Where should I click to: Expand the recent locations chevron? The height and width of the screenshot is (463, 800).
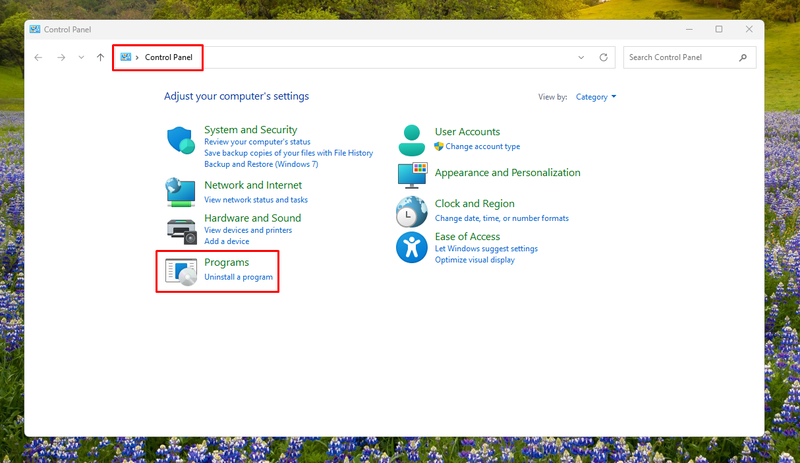coord(81,57)
